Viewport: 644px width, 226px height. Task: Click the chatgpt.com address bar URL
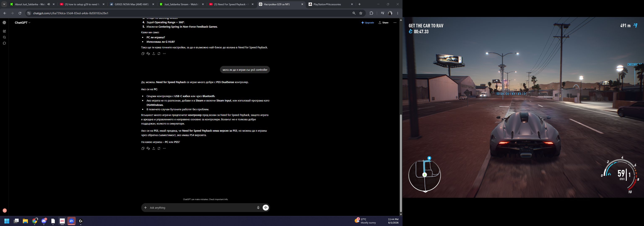tap(71, 13)
